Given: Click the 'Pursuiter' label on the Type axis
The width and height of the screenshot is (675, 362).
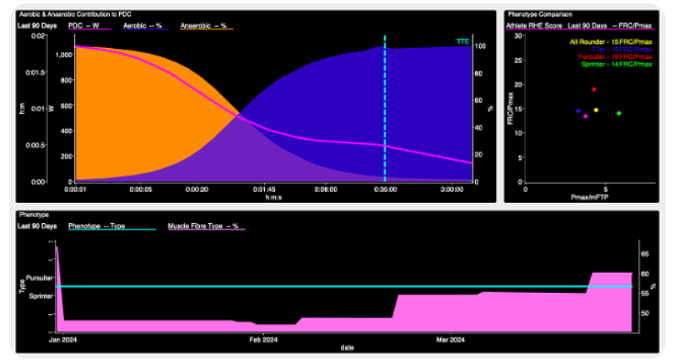Looking at the screenshot, I should coord(40,278).
